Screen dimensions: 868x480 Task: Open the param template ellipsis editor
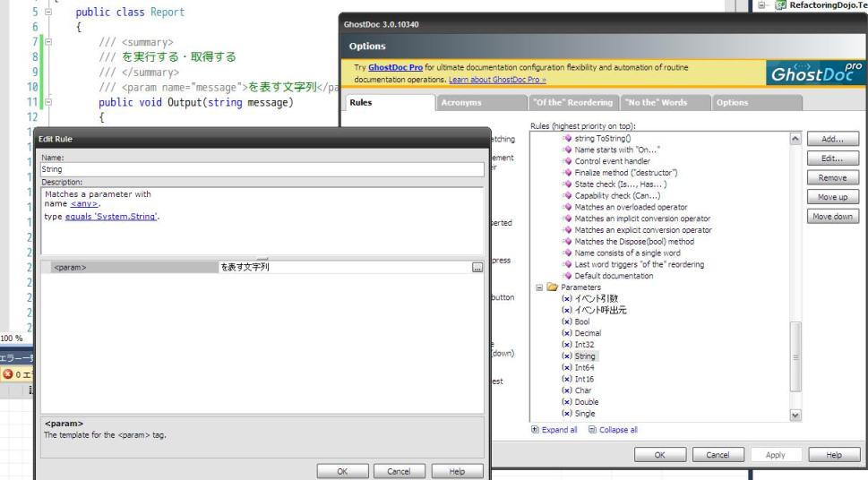(x=477, y=268)
